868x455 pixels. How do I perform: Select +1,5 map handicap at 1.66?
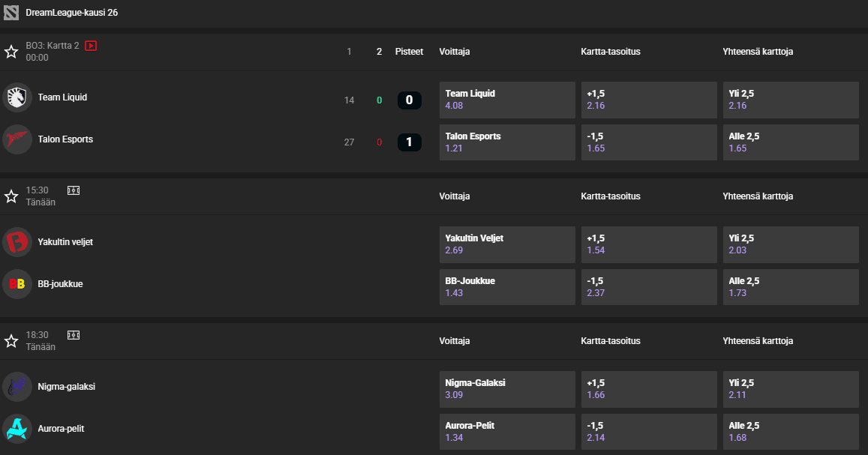[x=649, y=389]
